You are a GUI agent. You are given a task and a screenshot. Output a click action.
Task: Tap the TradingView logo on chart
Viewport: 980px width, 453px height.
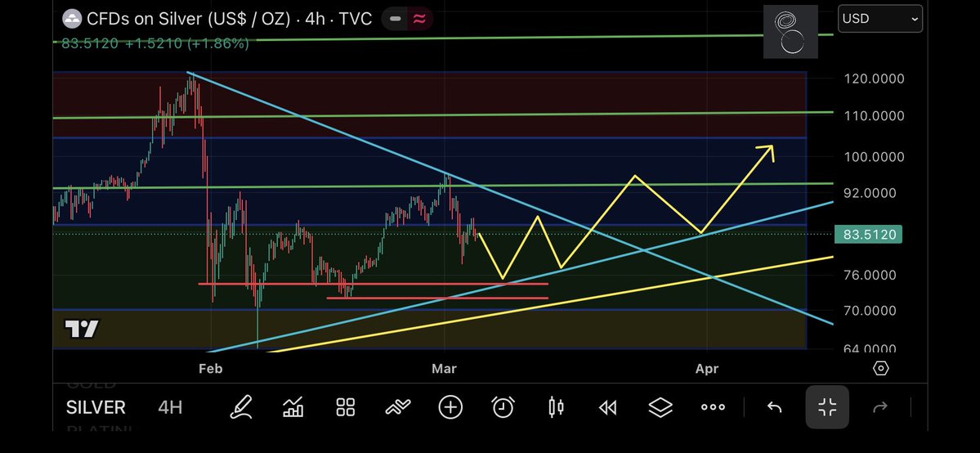click(x=82, y=329)
